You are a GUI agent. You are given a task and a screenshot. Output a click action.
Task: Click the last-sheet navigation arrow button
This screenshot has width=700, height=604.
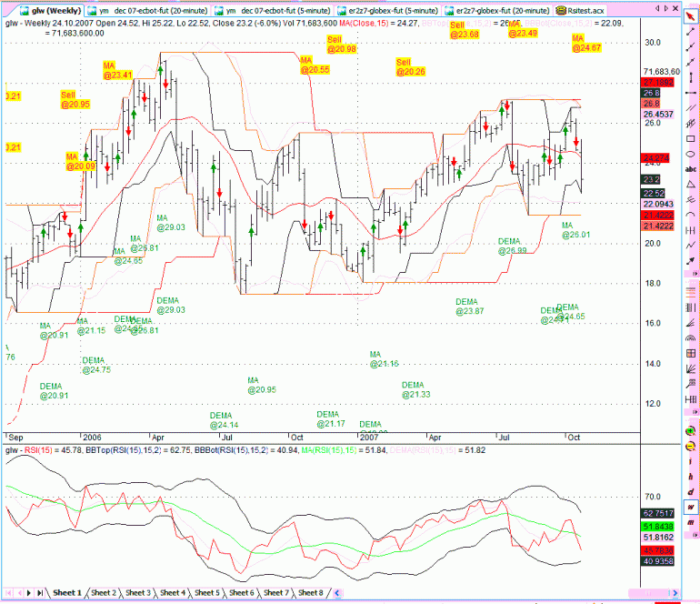39,593
